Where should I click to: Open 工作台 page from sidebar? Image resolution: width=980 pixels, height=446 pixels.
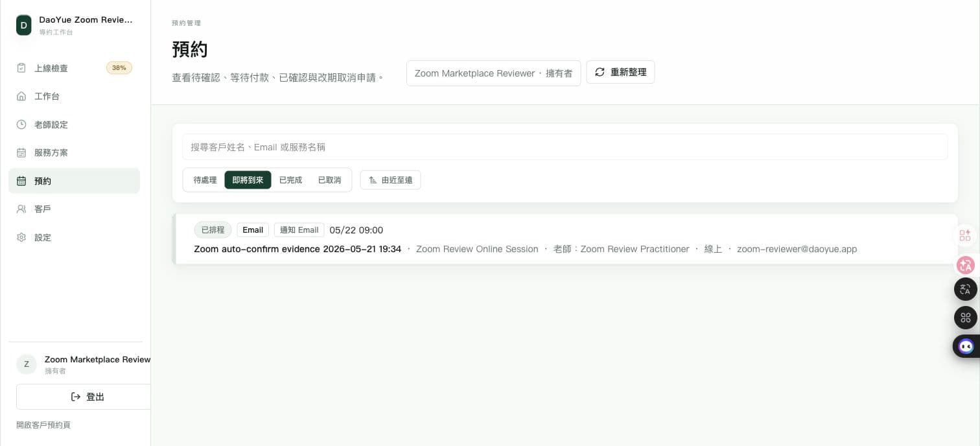(74, 96)
